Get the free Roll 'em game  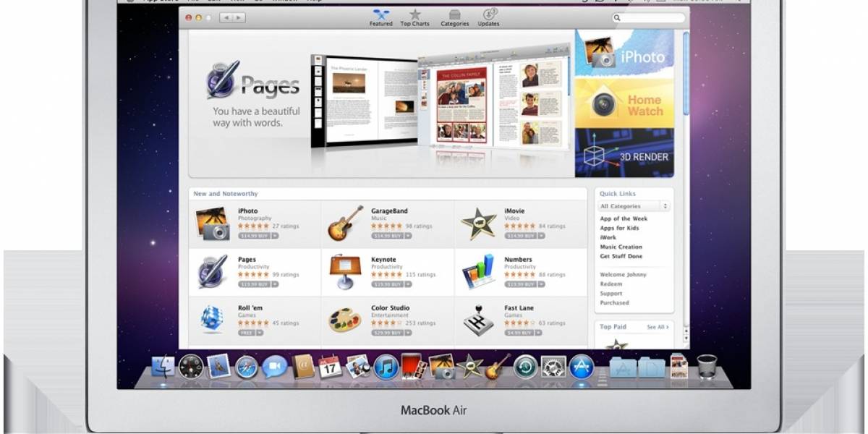[x=246, y=333]
